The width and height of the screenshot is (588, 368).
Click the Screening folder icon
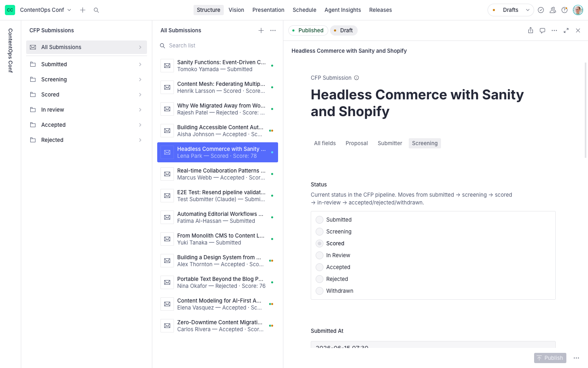click(x=33, y=79)
